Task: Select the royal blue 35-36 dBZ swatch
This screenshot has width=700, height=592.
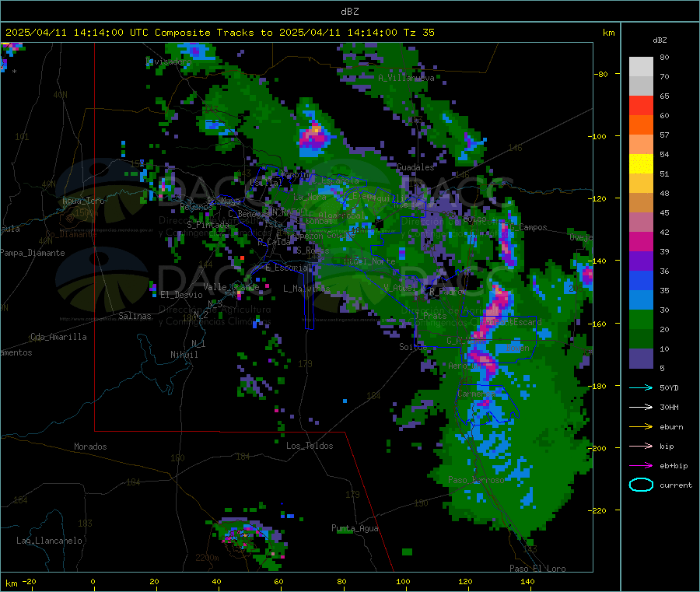Action: click(641, 281)
